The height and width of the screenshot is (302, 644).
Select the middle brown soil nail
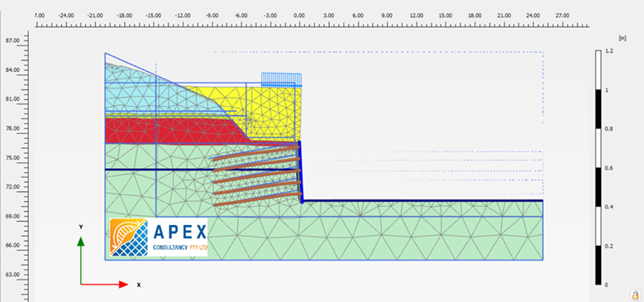tap(257, 176)
